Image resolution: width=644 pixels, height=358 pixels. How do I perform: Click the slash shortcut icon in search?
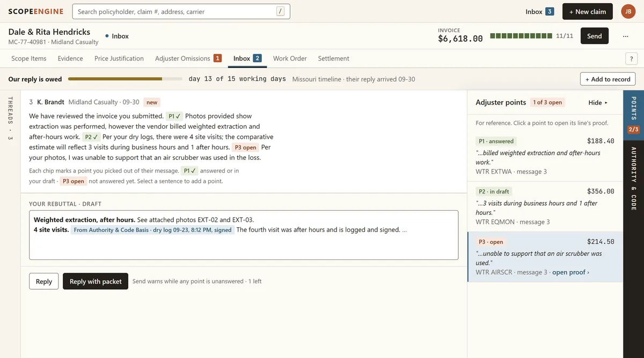coord(280,11)
